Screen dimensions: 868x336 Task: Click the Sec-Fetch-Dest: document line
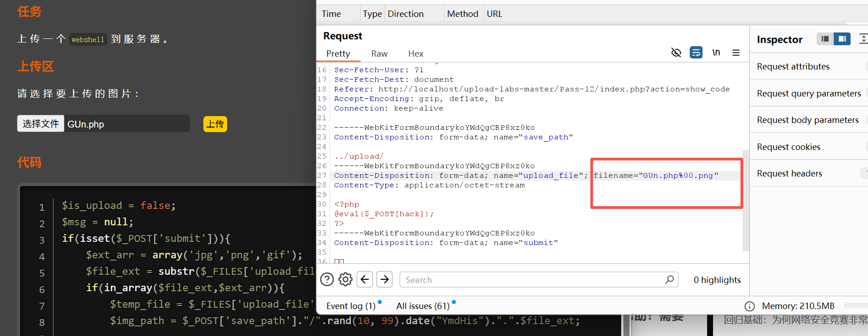click(394, 80)
